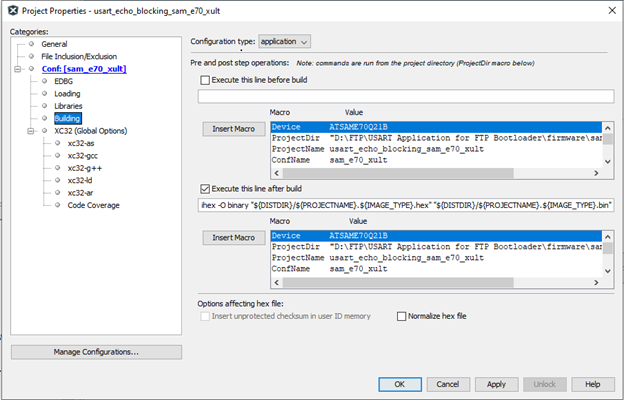Open the Loading category

pyautogui.click(x=68, y=93)
